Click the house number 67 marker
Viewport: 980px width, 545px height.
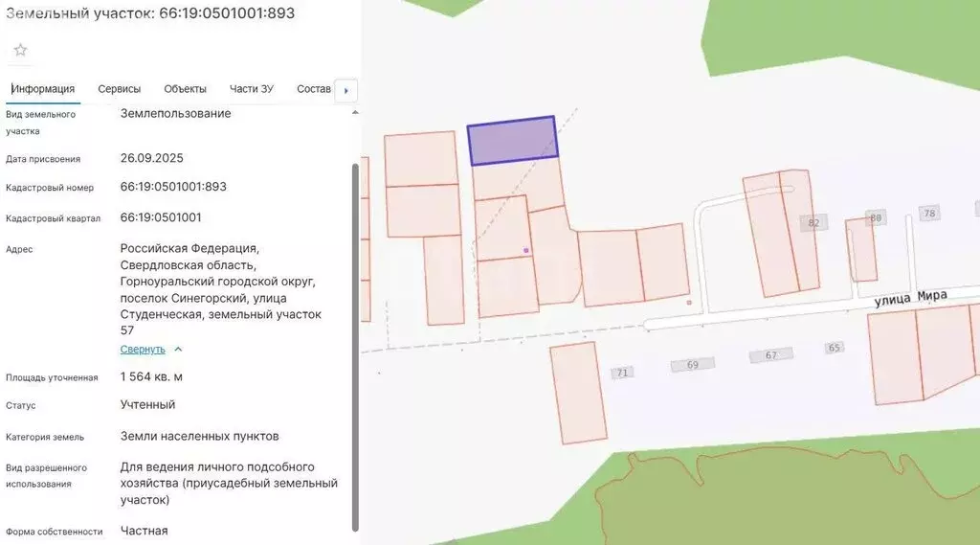770,355
